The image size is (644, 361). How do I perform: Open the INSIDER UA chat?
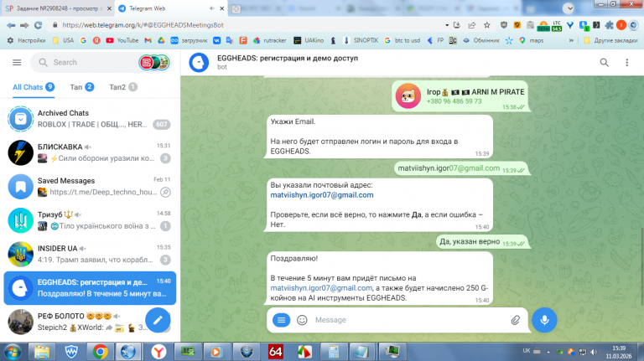tap(90, 254)
